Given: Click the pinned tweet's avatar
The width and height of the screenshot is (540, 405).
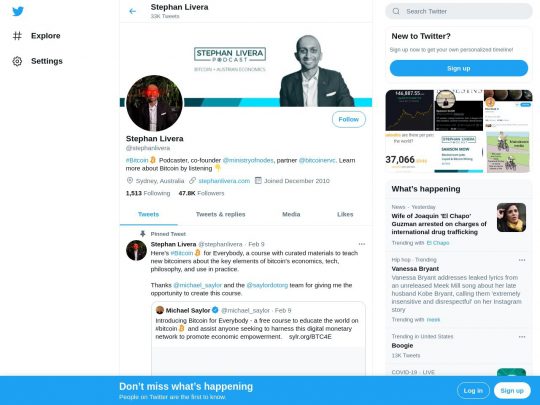Looking at the screenshot, I should pos(136,250).
